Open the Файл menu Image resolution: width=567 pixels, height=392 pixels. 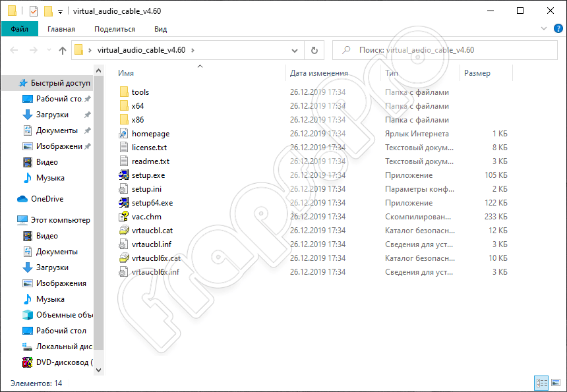(19, 29)
